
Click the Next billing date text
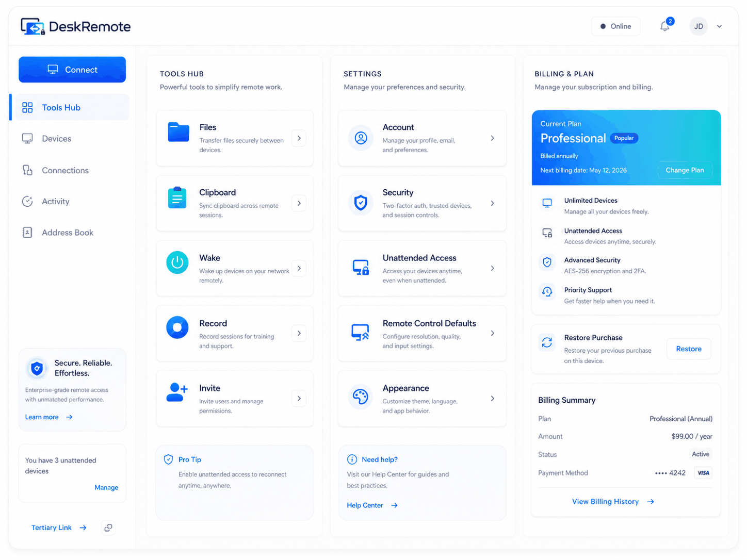[x=583, y=170]
